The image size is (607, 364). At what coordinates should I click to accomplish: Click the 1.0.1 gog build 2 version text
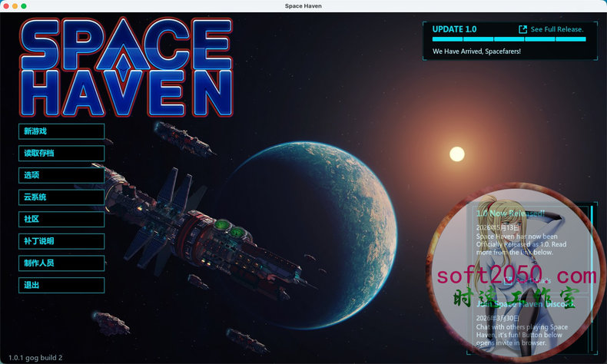[x=35, y=357]
